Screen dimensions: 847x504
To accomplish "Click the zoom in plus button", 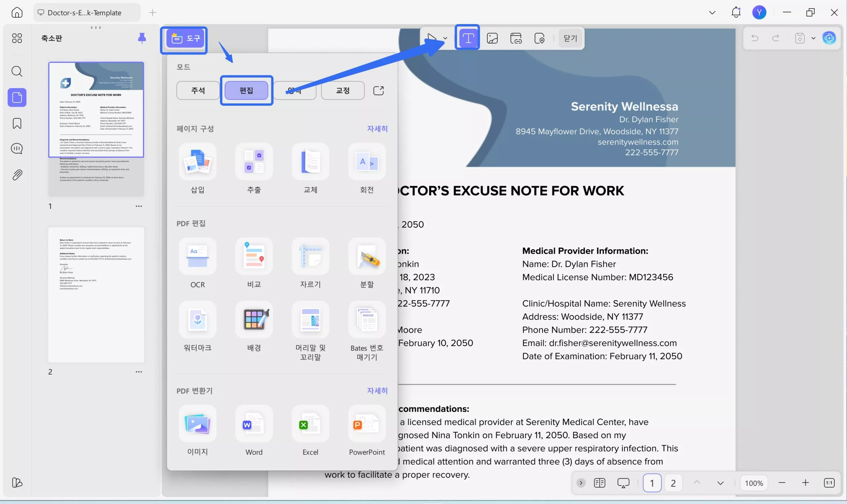I will 805,483.
